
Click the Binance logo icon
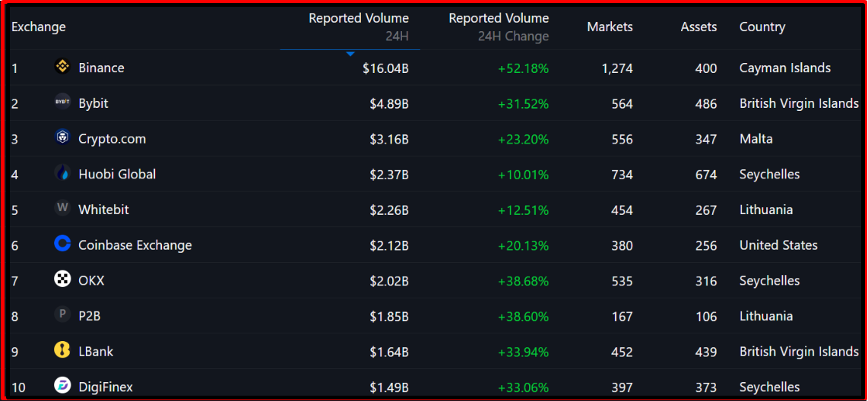click(x=62, y=68)
